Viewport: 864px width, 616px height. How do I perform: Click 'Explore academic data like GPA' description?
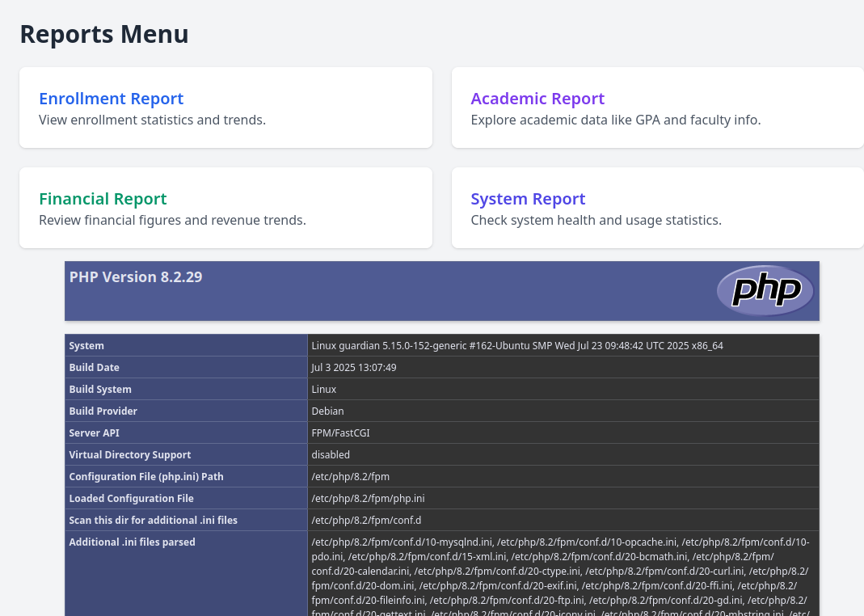(615, 120)
